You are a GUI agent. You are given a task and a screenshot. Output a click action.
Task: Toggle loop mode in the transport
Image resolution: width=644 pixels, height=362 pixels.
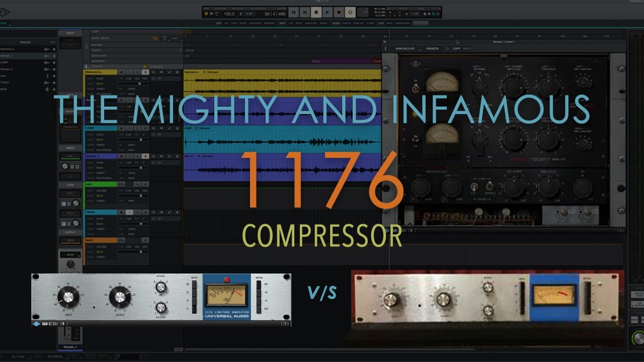point(350,12)
